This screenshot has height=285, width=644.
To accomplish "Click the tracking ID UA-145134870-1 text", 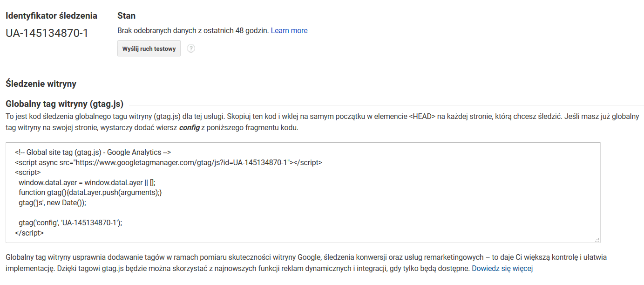I will (47, 33).
